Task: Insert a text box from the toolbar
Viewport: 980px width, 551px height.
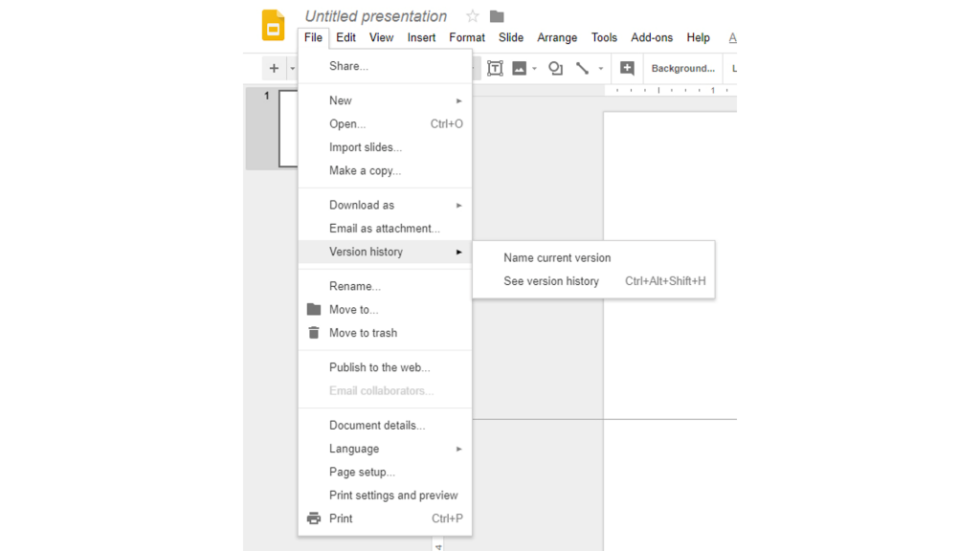Action: pos(495,68)
